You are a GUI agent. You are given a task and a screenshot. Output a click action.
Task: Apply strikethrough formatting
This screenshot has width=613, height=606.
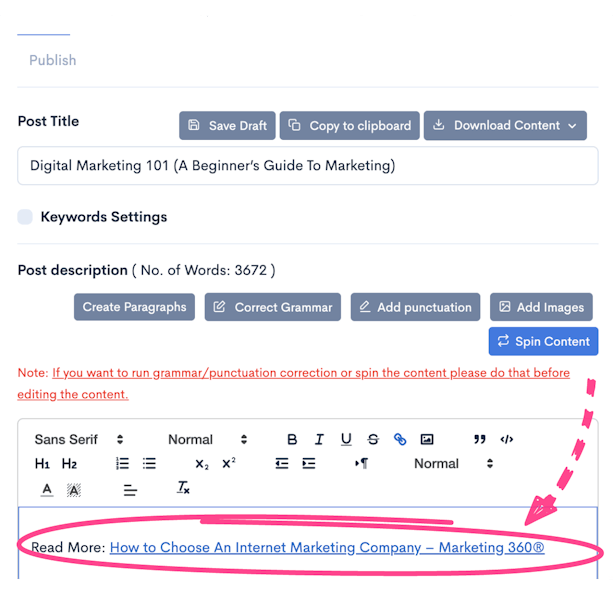tap(373, 439)
